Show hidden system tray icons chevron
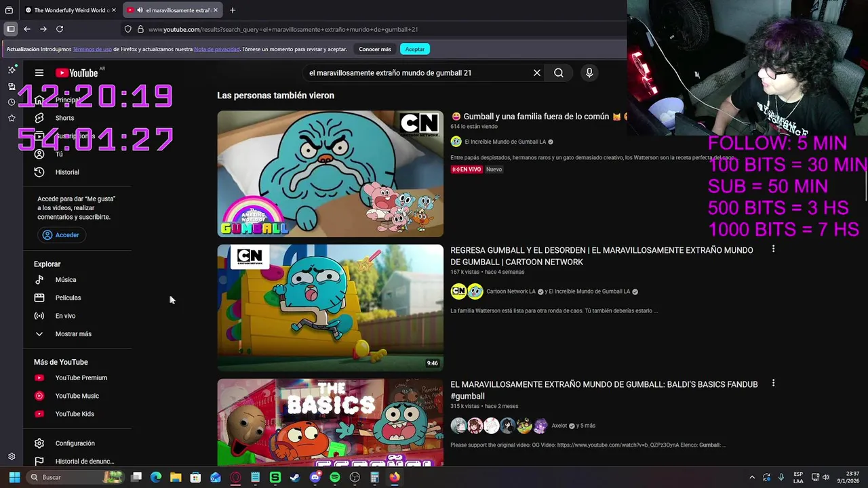The width and height of the screenshot is (868, 488). [x=751, y=477]
